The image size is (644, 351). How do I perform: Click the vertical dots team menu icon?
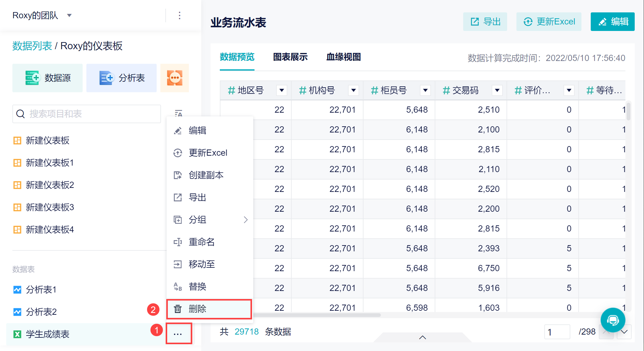[180, 15]
